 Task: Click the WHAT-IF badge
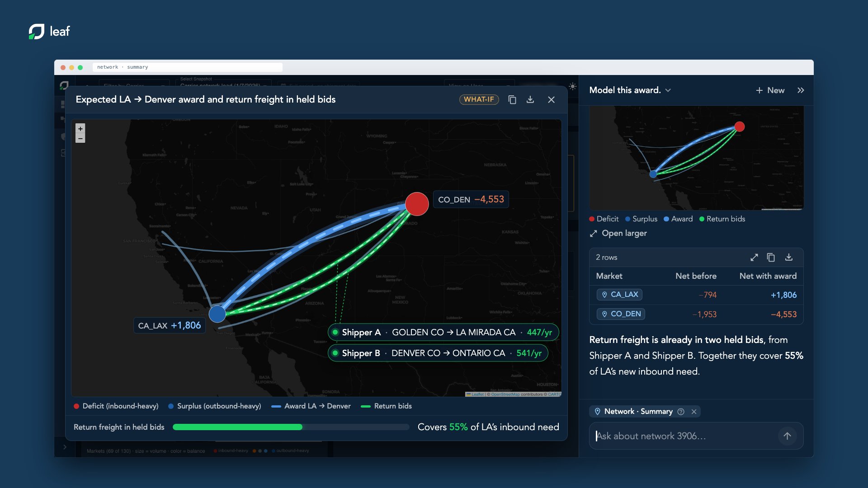coord(479,99)
